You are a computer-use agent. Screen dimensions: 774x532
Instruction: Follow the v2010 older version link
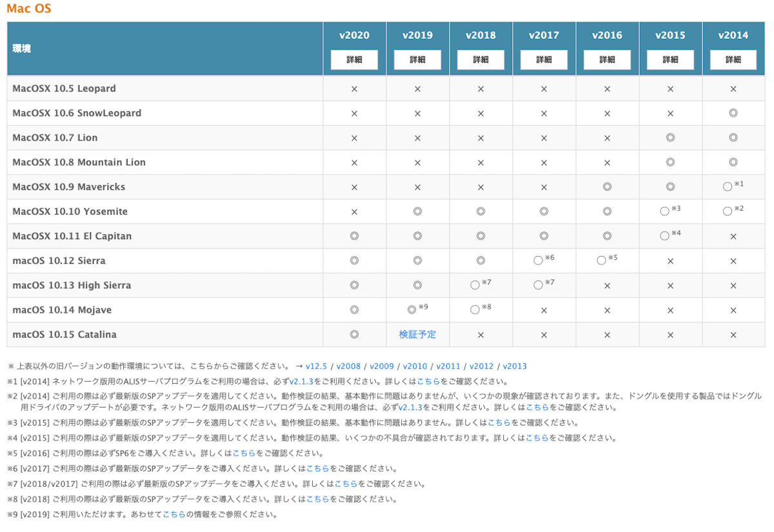click(x=415, y=366)
